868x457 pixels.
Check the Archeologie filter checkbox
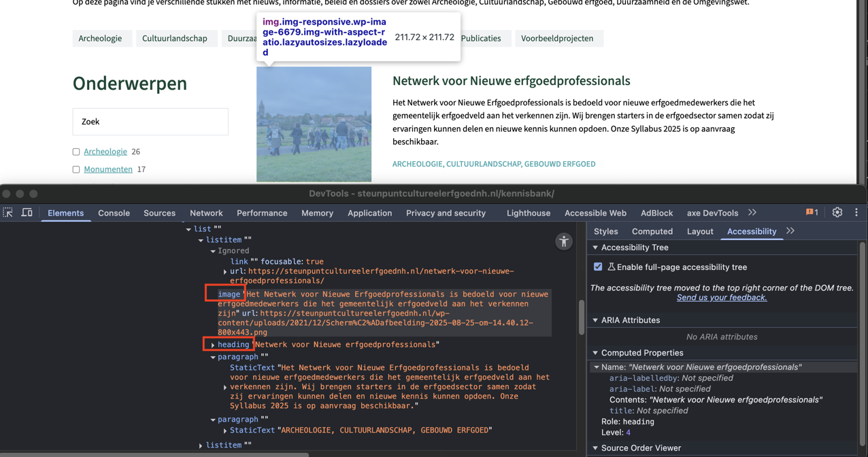pyautogui.click(x=76, y=152)
